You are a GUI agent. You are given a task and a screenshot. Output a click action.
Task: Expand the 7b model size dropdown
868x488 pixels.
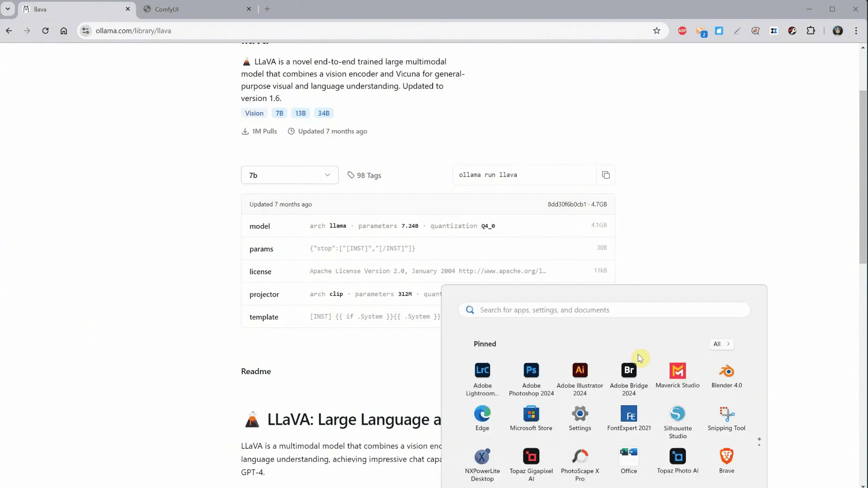point(289,175)
